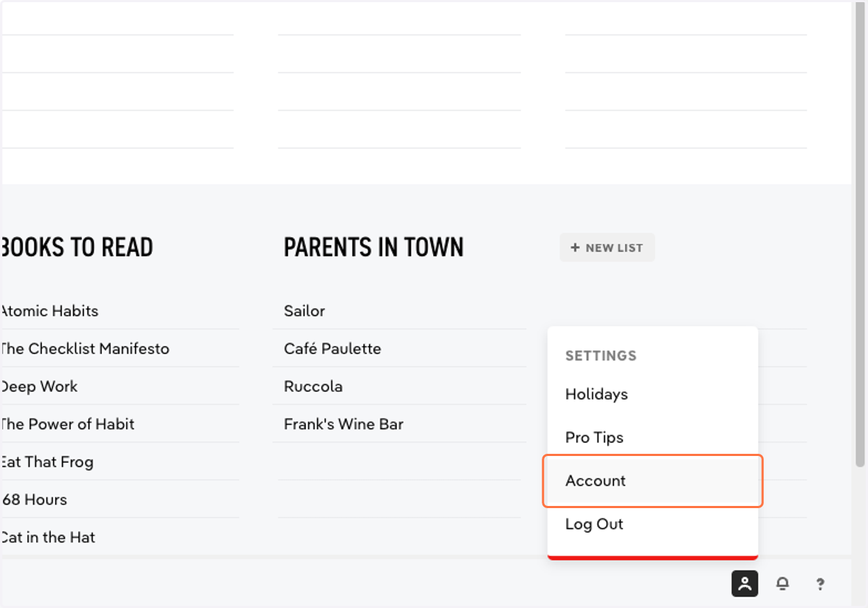Open Pro Tips from settings menu
The height and width of the screenshot is (608, 868).
click(x=595, y=438)
